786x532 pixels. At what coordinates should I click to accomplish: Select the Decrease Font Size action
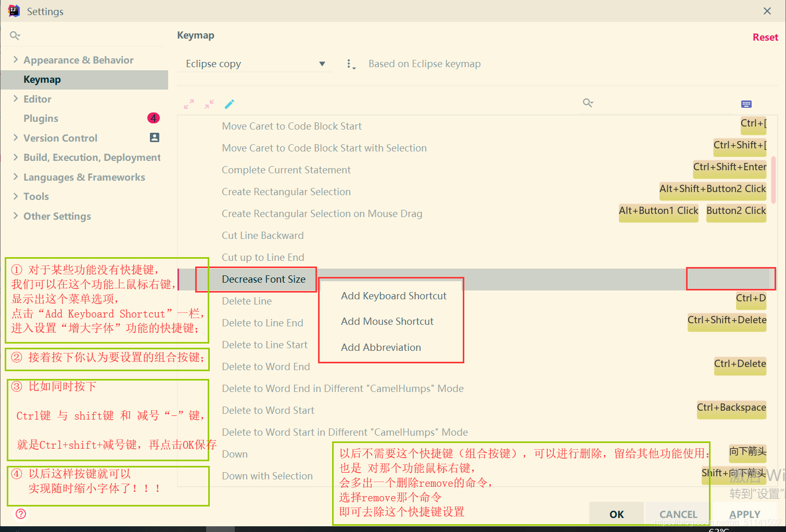pos(263,279)
